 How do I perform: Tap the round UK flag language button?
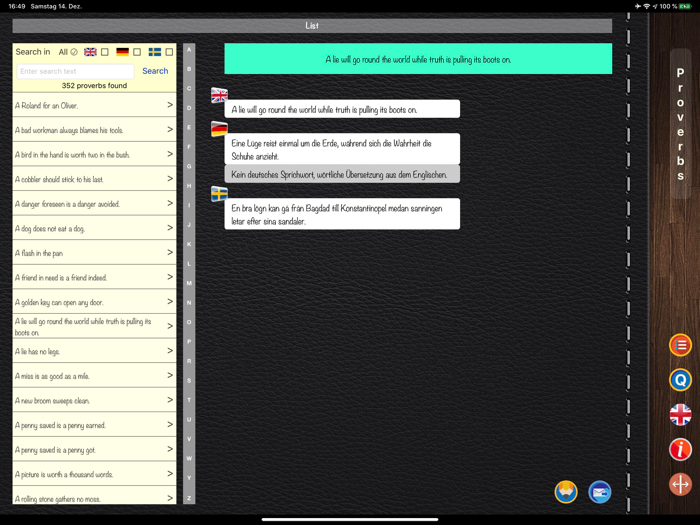click(680, 415)
